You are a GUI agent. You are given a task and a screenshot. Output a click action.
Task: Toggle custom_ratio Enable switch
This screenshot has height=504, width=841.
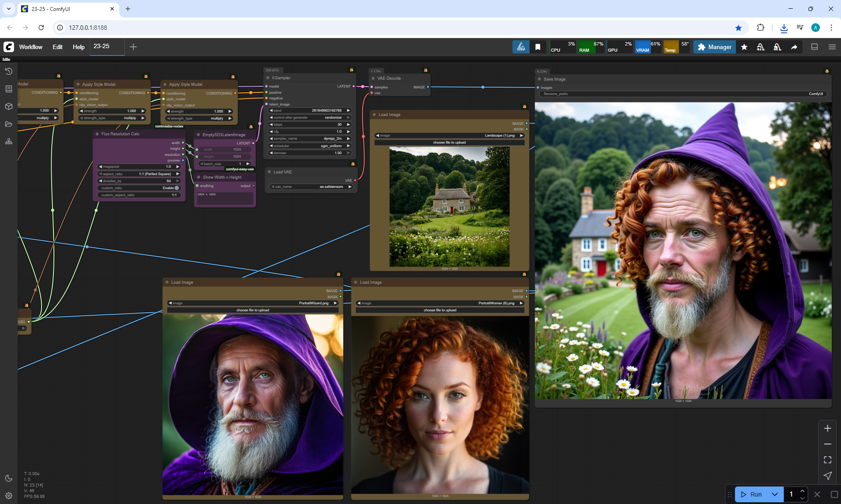click(177, 188)
